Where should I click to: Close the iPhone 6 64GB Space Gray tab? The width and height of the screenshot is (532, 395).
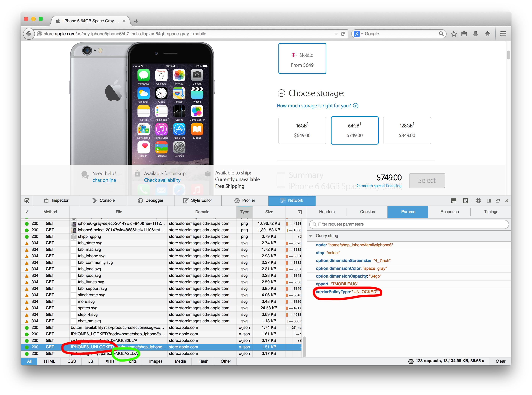tap(124, 21)
